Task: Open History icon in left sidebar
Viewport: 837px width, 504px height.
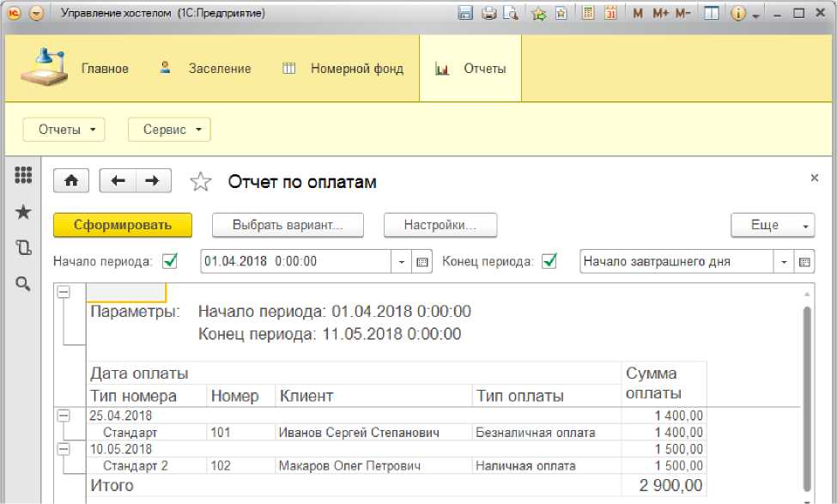Action: (23, 247)
